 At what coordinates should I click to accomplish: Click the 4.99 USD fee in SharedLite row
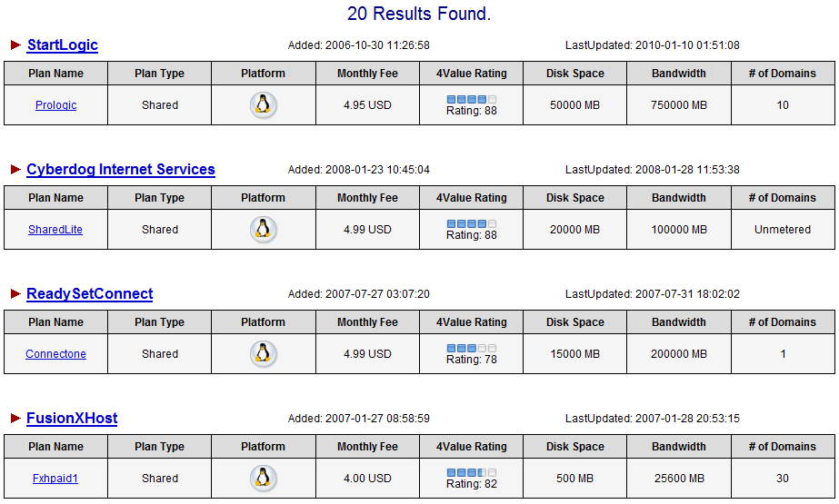click(x=367, y=230)
